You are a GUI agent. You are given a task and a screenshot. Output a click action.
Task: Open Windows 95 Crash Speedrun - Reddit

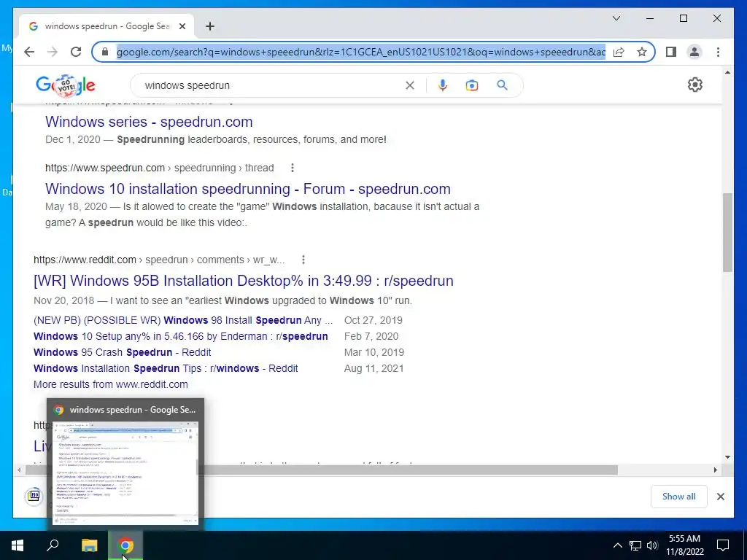(x=122, y=352)
